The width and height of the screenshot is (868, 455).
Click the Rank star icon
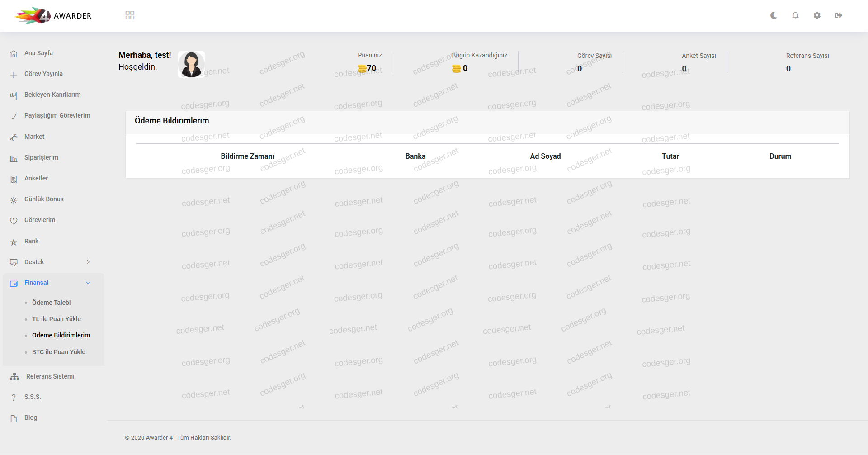coord(14,242)
